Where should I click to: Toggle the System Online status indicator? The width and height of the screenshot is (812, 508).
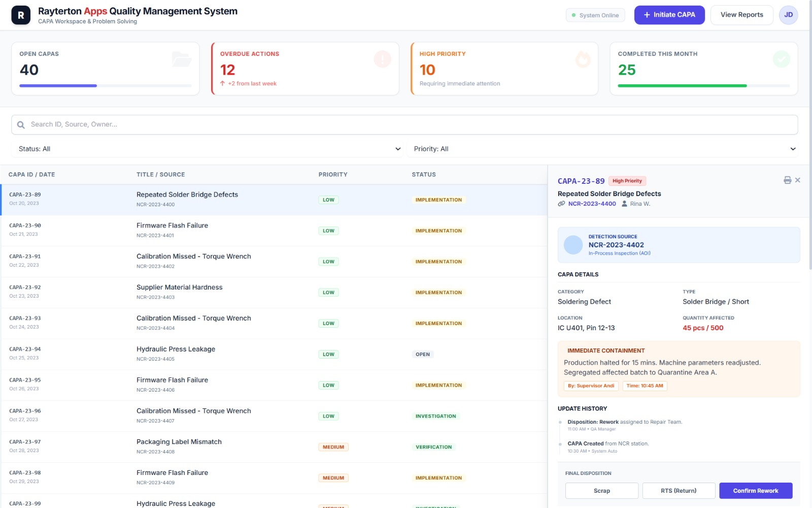click(x=595, y=15)
